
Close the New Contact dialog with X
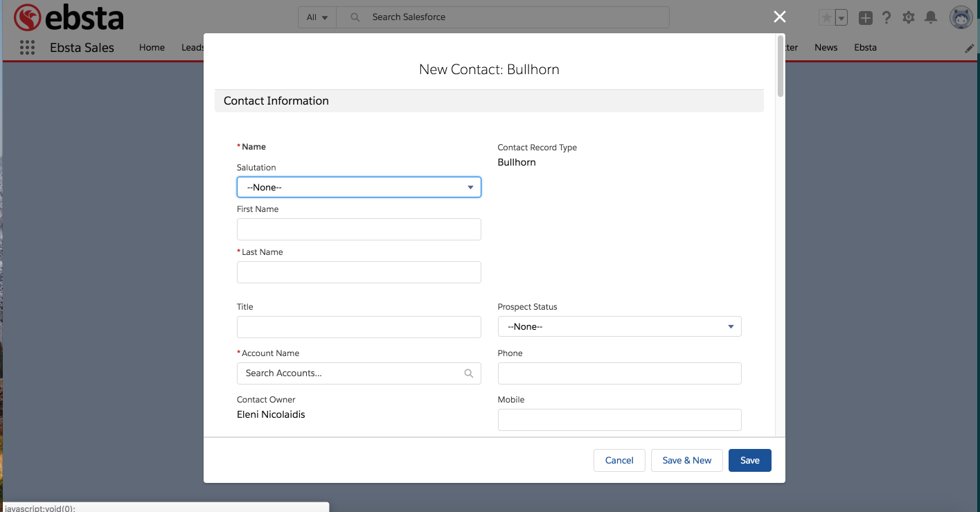tap(780, 17)
